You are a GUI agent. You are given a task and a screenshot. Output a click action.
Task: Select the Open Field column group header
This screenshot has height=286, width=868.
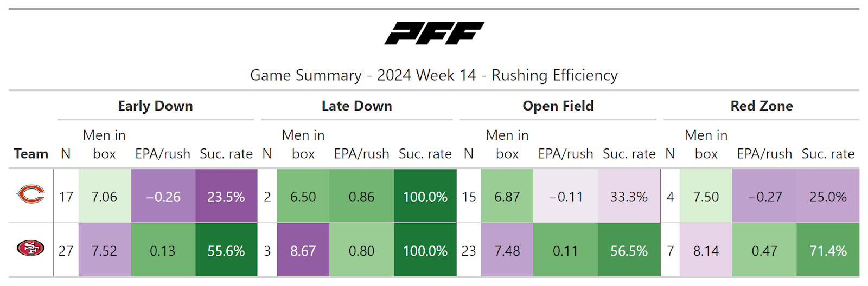[558, 106]
